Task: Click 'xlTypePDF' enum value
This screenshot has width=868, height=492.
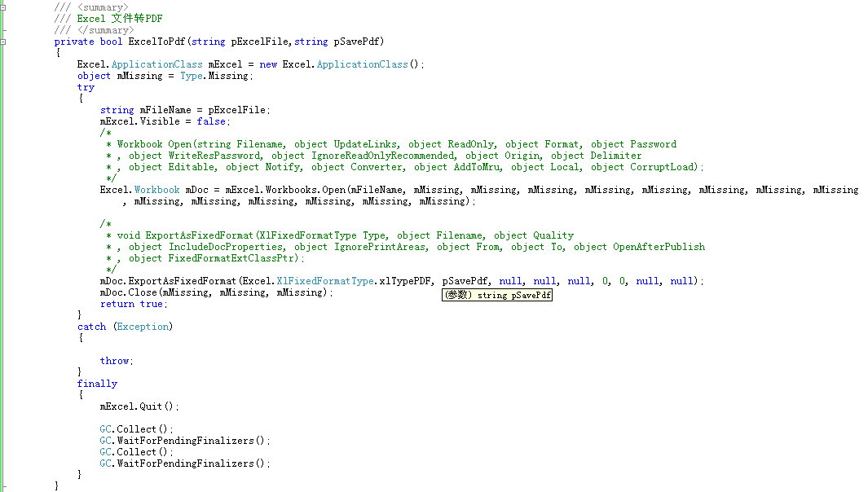Action: coord(405,281)
